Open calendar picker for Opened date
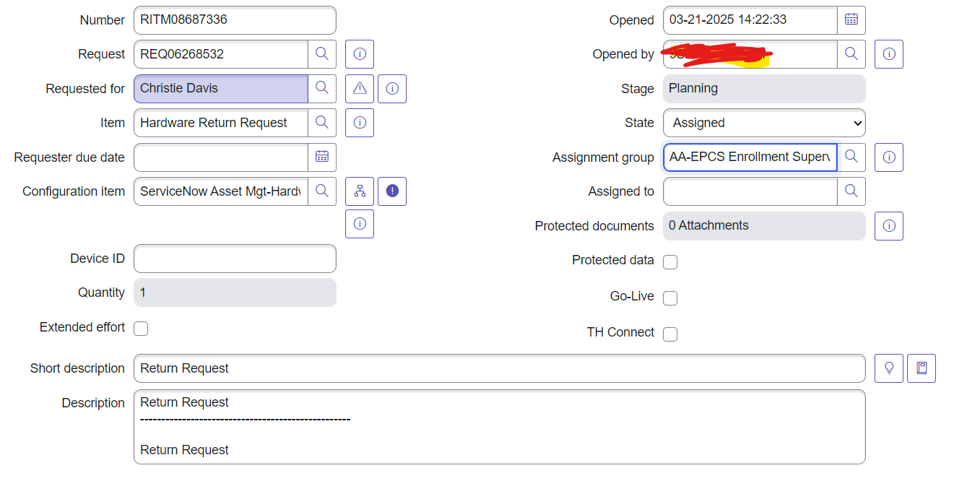This screenshot has width=980, height=481. pos(851,20)
